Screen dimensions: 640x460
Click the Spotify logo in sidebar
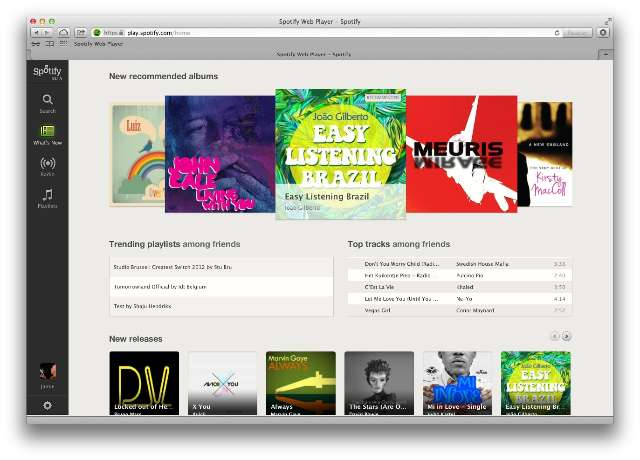pyautogui.click(x=47, y=72)
